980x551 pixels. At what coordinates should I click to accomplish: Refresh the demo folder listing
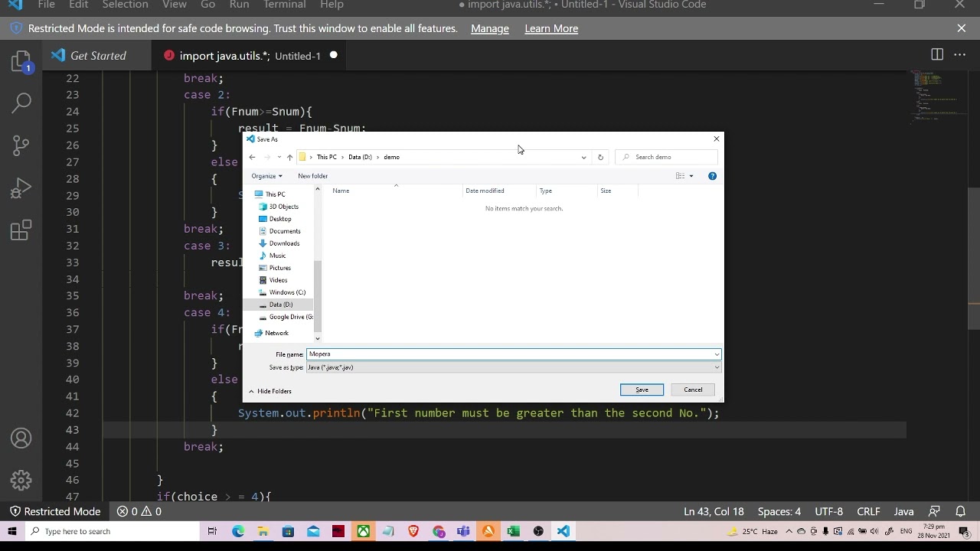coord(600,157)
